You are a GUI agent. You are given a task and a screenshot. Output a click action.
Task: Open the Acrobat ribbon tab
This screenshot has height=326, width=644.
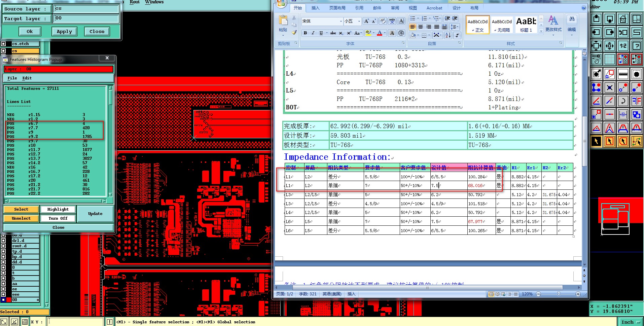pyautogui.click(x=434, y=8)
